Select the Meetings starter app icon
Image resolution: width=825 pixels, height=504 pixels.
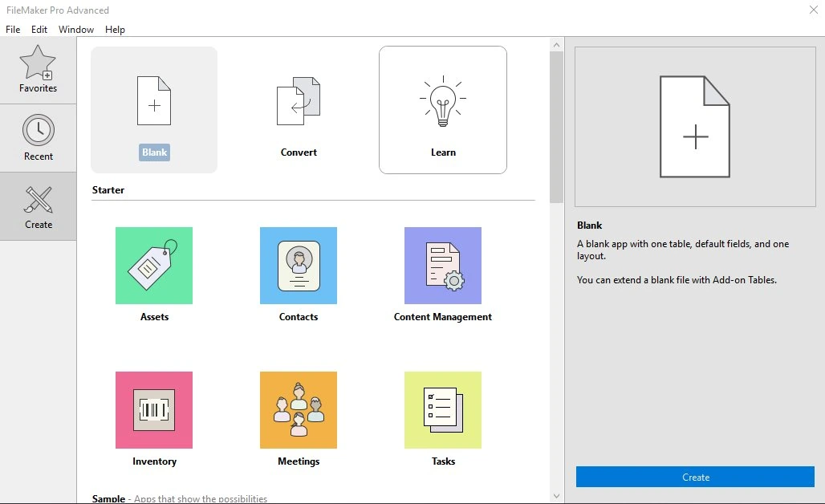299,410
